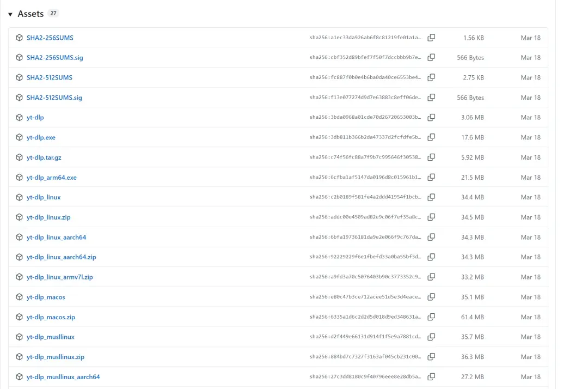Select hash text starting sha256:a1ec33da

(365, 38)
